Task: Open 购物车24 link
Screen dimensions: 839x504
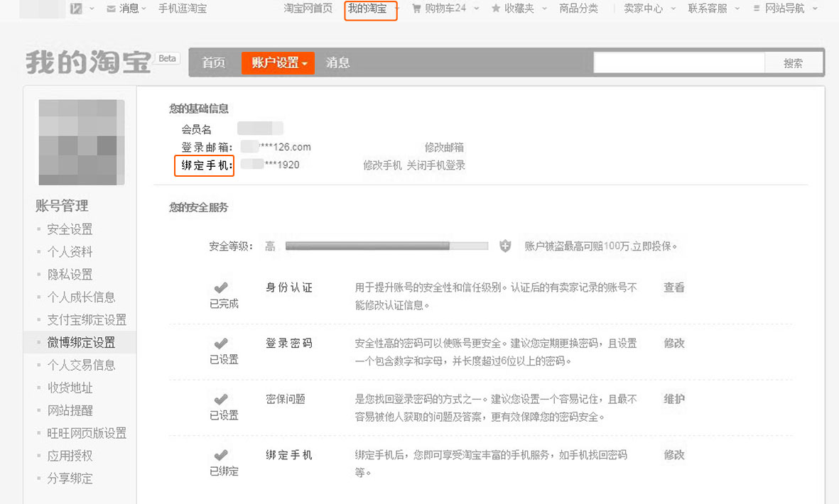Action: pyautogui.click(x=445, y=9)
